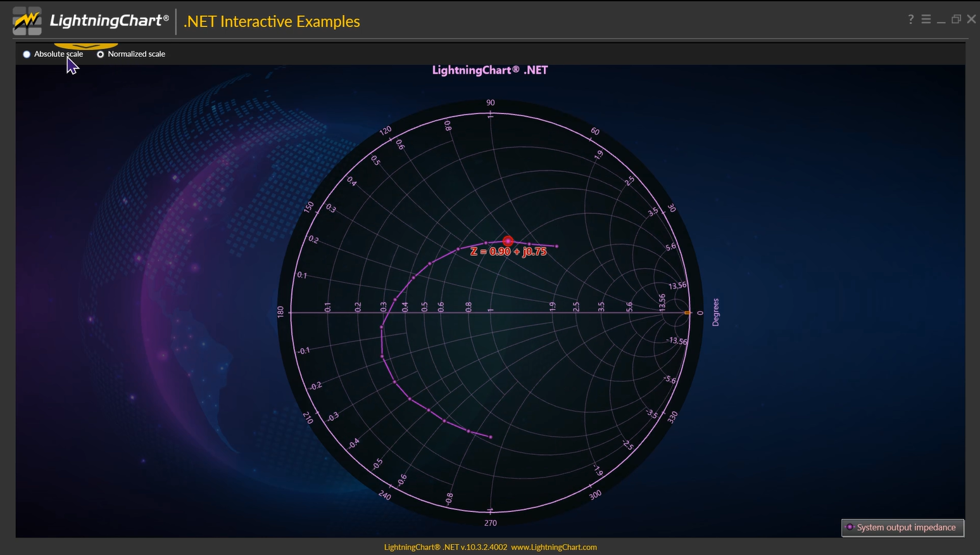The width and height of the screenshot is (980, 555).
Task: Close the Interactive Examples window
Action: pyautogui.click(x=971, y=20)
